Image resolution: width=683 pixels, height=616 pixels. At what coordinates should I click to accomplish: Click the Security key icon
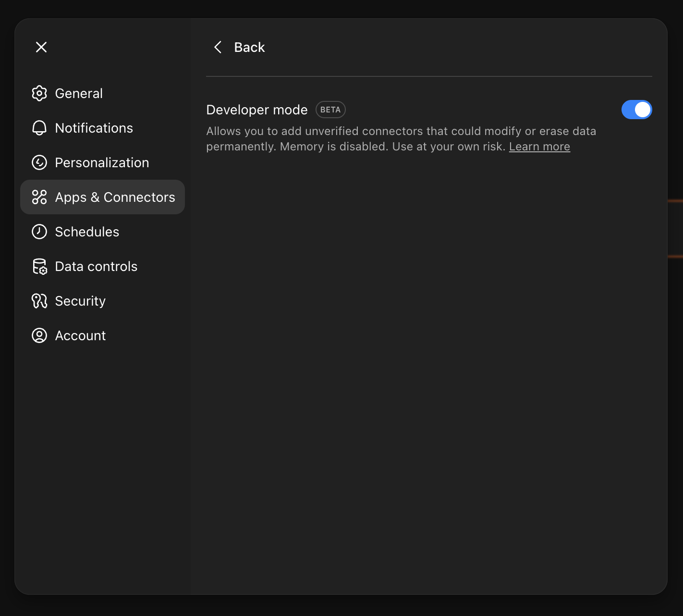[x=39, y=301]
